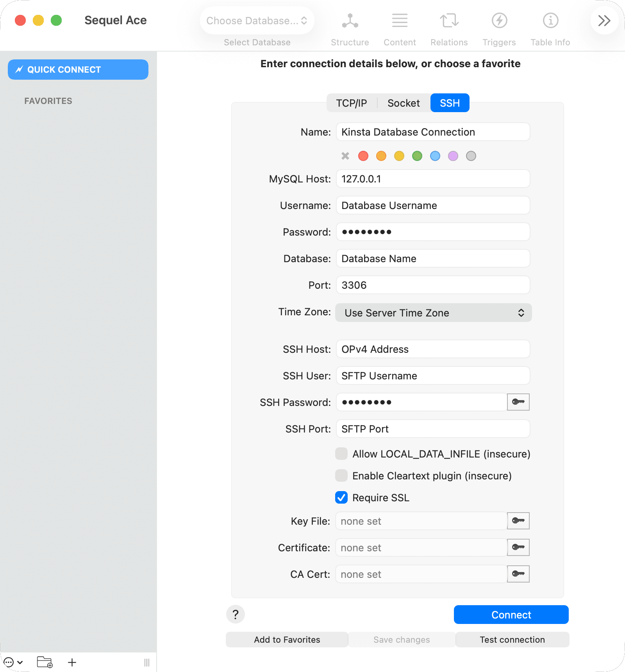
Task: Click the key icon beside CA Cert
Action: (518, 574)
